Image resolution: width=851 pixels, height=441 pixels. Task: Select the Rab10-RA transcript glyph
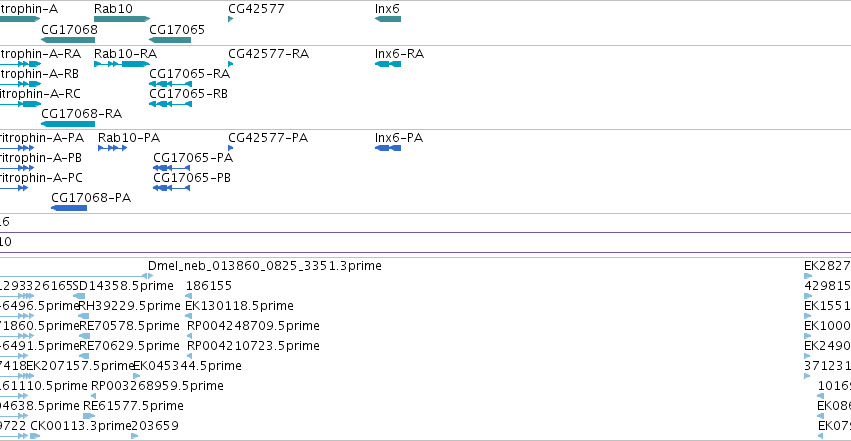122,64
